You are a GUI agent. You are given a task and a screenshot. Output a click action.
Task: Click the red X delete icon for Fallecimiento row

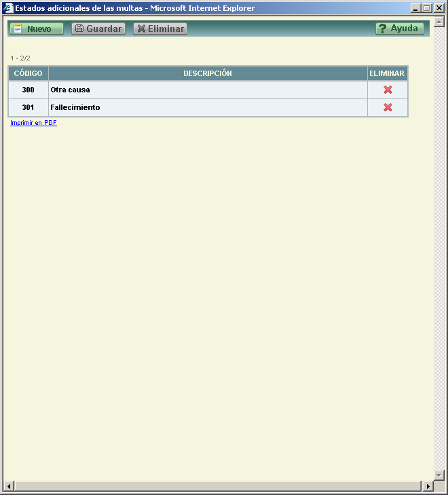point(388,107)
